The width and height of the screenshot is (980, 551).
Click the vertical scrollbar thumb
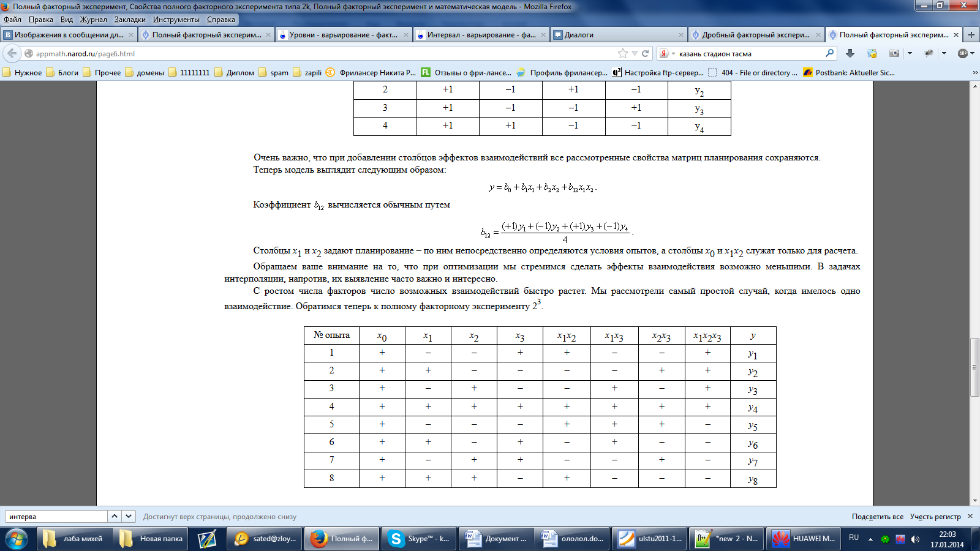coord(974,367)
